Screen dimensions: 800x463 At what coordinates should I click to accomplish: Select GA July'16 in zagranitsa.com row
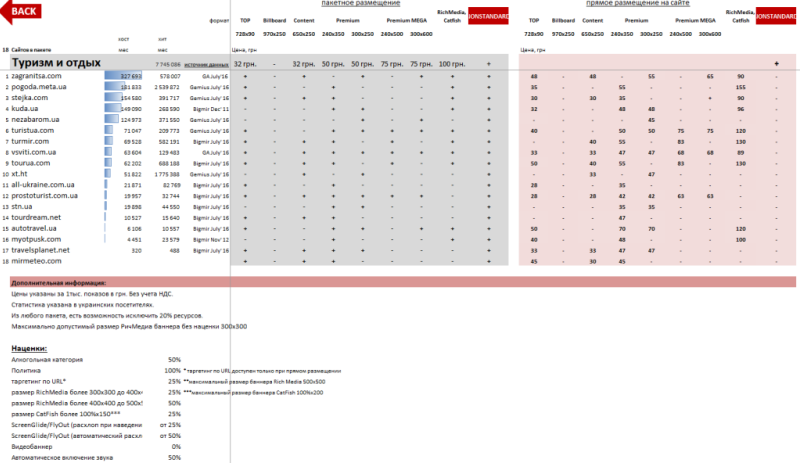tap(215, 76)
